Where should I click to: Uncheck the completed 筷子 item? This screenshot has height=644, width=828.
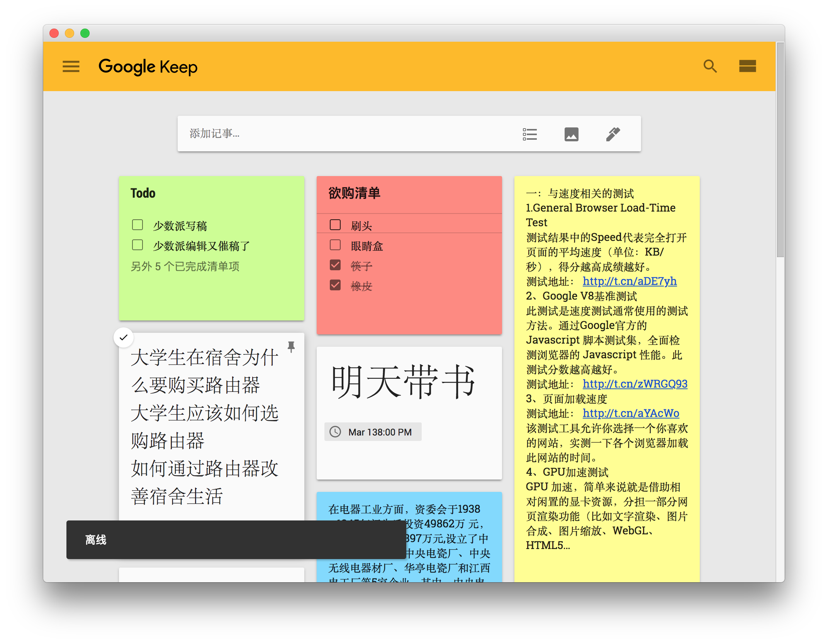pos(335,265)
